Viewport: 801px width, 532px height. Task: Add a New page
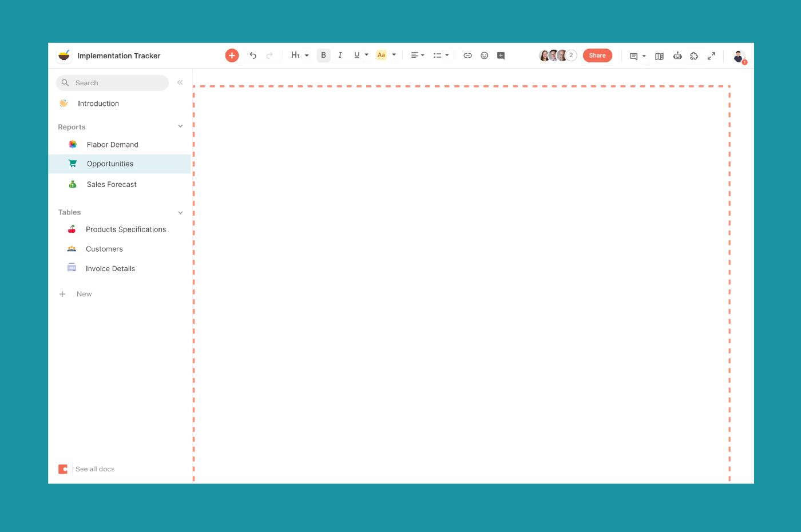click(76, 294)
